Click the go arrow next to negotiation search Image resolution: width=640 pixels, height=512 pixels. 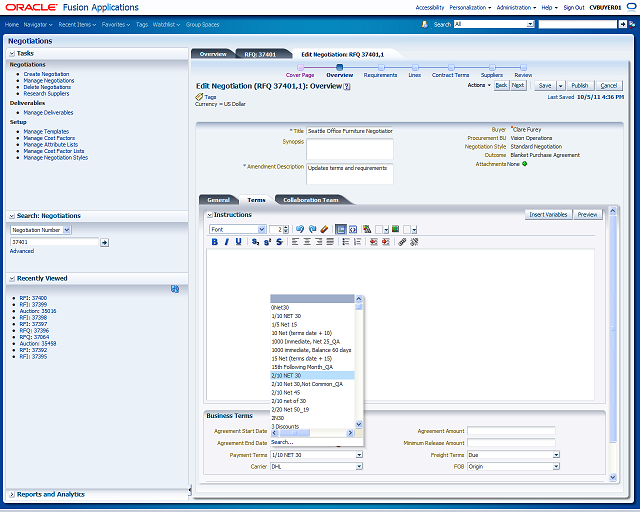[104, 243]
